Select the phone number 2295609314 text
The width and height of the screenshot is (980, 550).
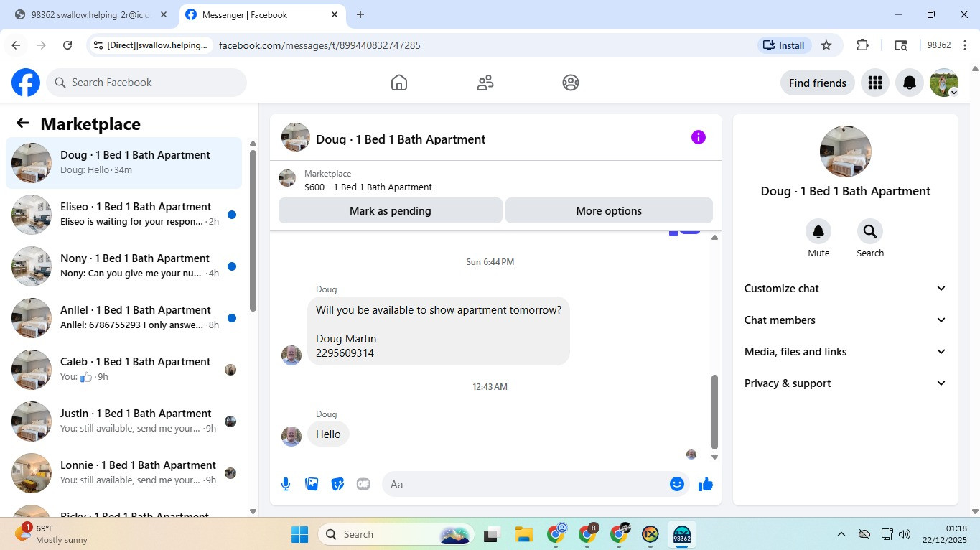(x=345, y=353)
